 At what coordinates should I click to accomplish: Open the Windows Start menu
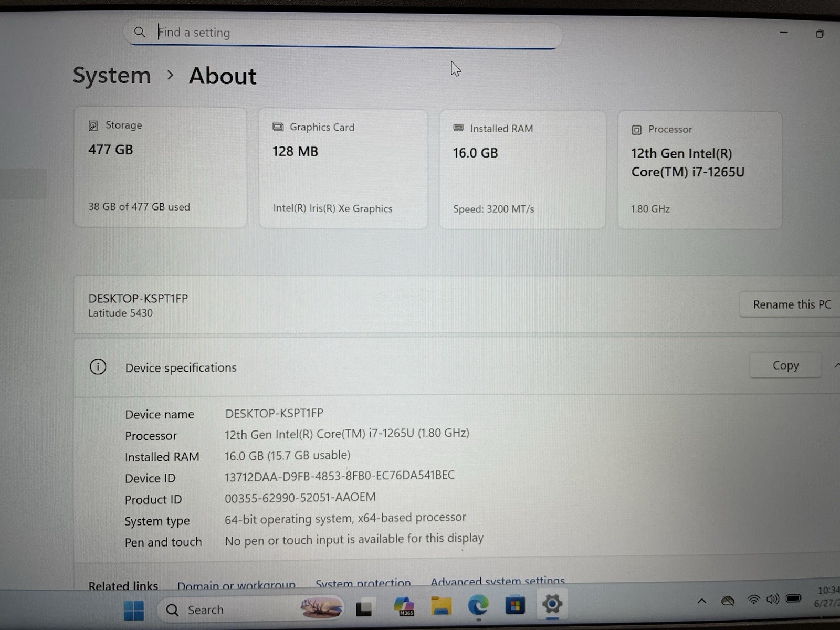133,610
